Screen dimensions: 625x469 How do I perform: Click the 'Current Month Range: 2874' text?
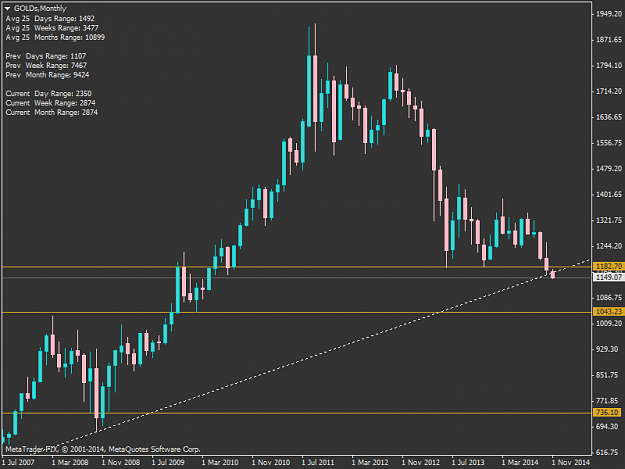(x=52, y=112)
